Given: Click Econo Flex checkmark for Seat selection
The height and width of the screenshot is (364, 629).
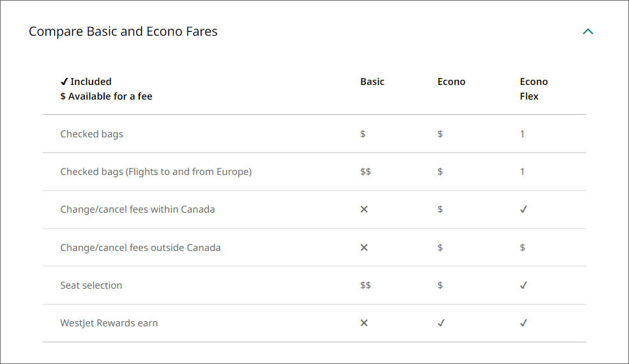Looking at the screenshot, I should [x=524, y=285].
